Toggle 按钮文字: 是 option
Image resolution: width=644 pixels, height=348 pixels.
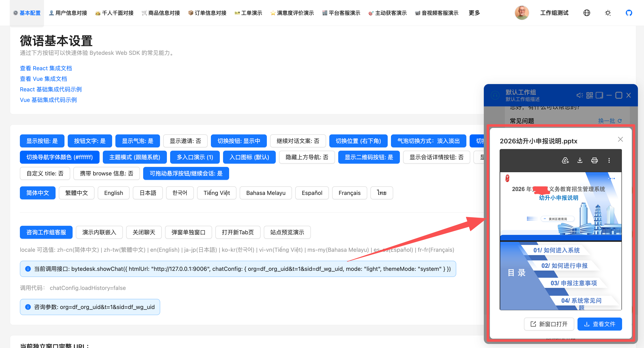tap(90, 141)
